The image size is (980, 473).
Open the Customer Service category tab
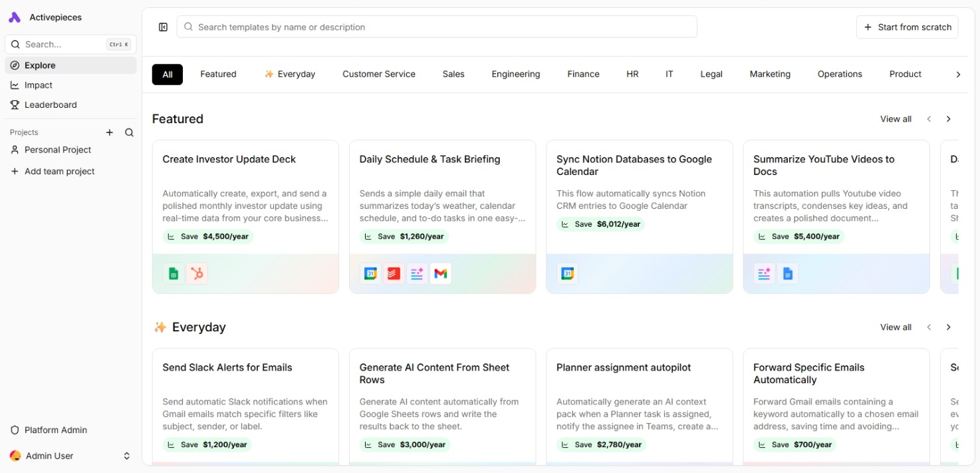(x=379, y=75)
